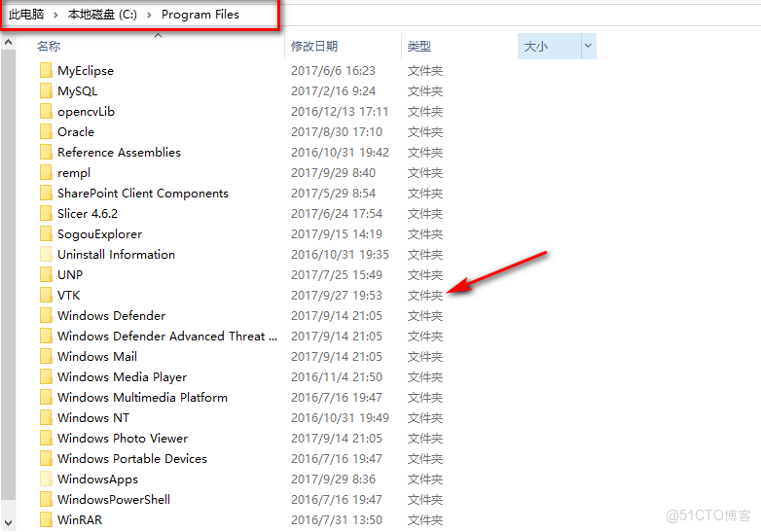Click the Windows Defender Advanced Threat folder icon
Screen dimensions: 761x532
pos(46,336)
